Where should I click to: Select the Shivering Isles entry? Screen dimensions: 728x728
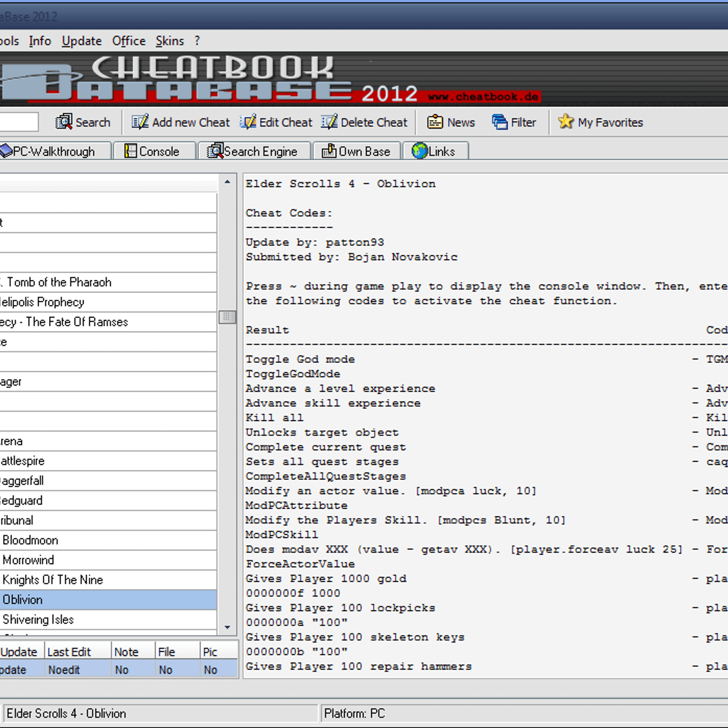click(x=108, y=620)
